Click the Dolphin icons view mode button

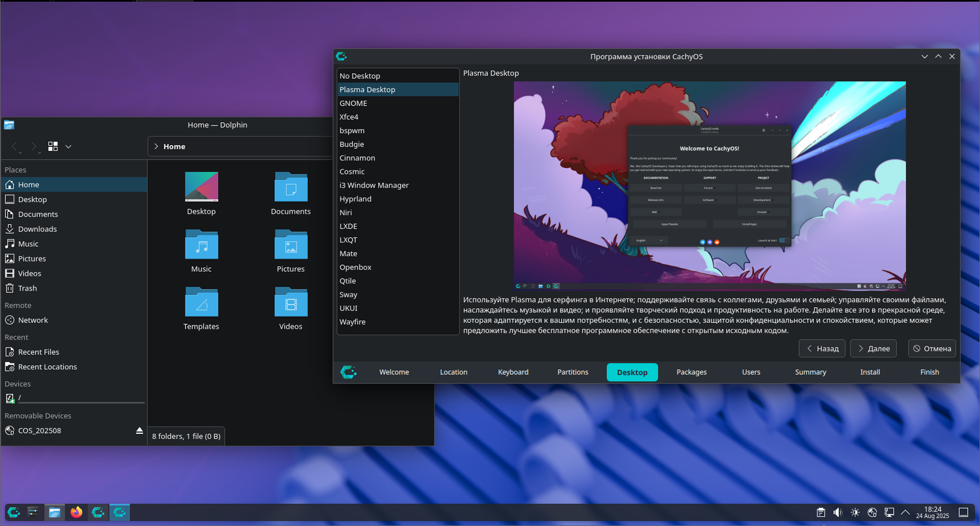click(x=54, y=146)
